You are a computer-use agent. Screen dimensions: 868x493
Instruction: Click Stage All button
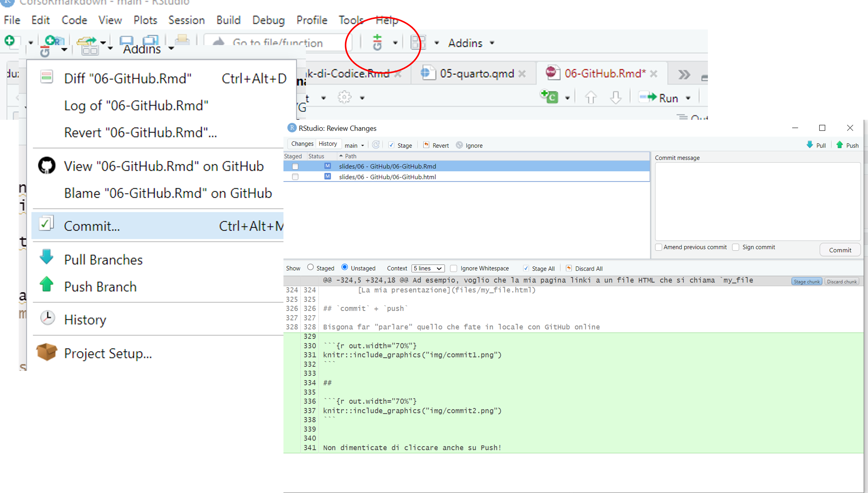pyautogui.click(x=539, y=268)
